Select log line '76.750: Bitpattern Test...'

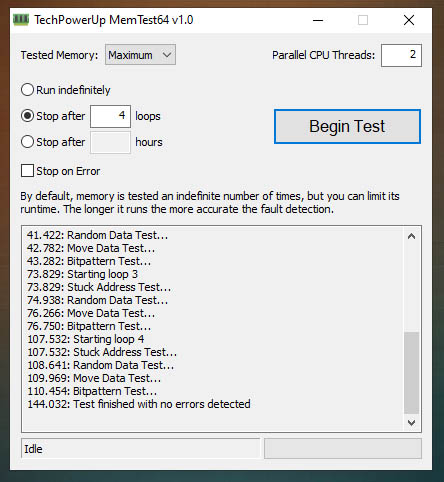pyautogui.click(x=89, y=326)
